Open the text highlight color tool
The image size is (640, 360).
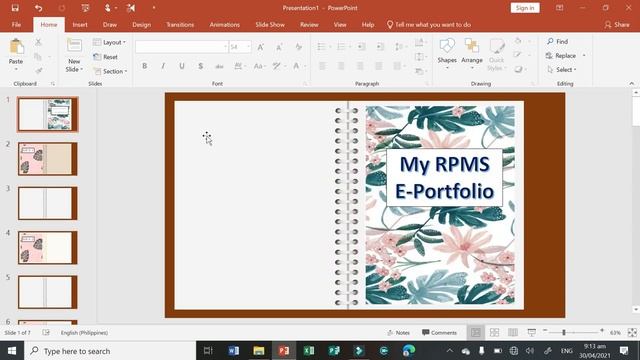(x=278, y=66)
